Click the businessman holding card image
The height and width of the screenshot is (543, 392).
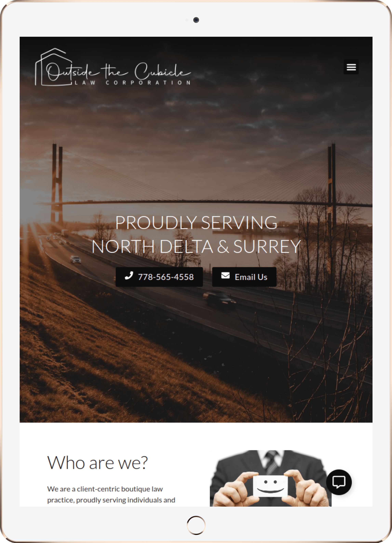tap(271, 478)
